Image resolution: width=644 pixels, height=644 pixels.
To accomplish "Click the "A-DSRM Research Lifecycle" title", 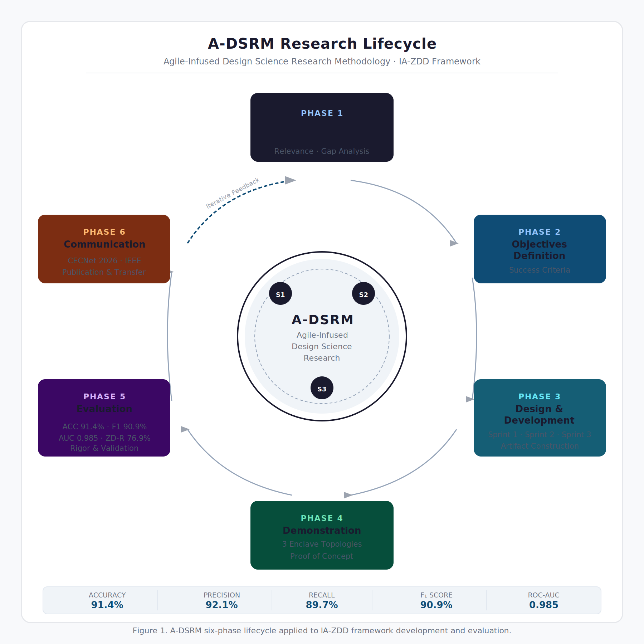I will 322,44.
